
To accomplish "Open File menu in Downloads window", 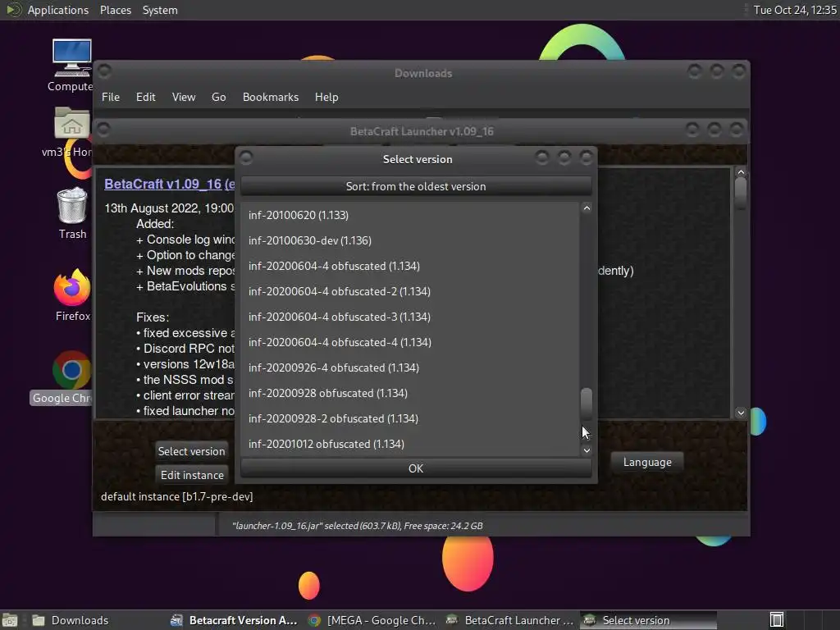I will [111, 97].
